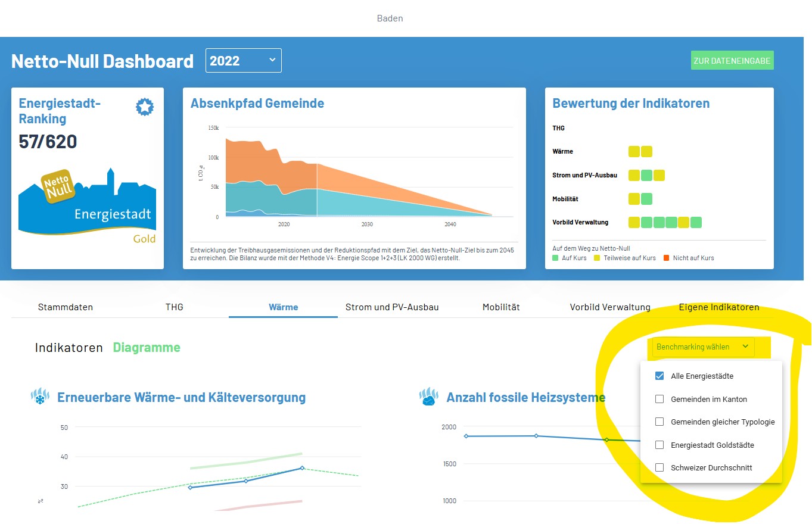812x524 pixels.
Task: Switch to the Diagramme view
Action: click(x=147, y=348)
